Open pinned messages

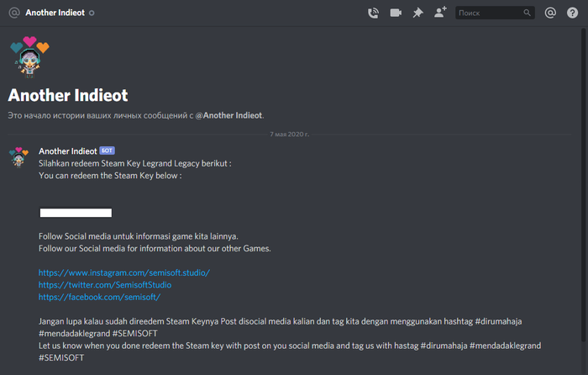pos(417,13)
